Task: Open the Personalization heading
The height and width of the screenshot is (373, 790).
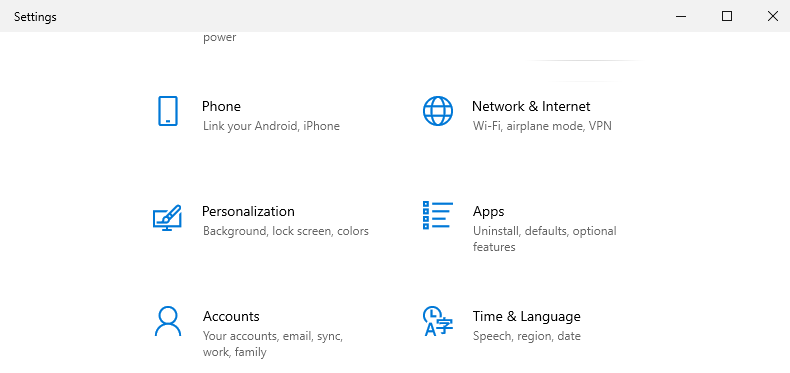Action: tap(248, 211)
